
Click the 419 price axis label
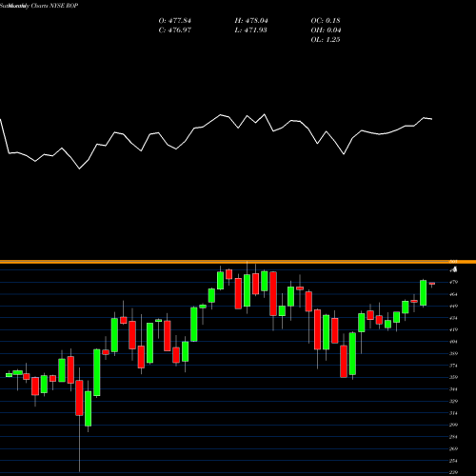click(x=453, y=329)
